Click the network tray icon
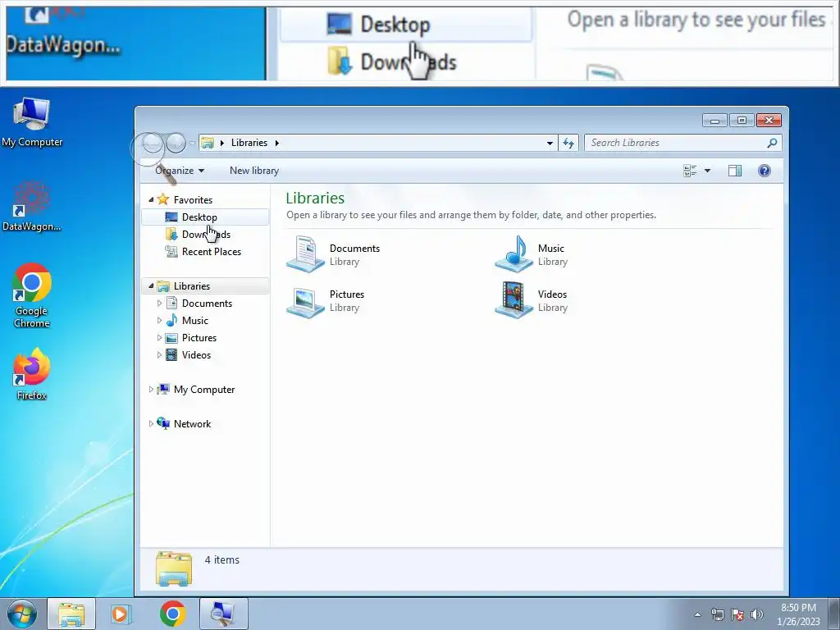The width and height of the screenshot is (840, 630). click(717, 614)
